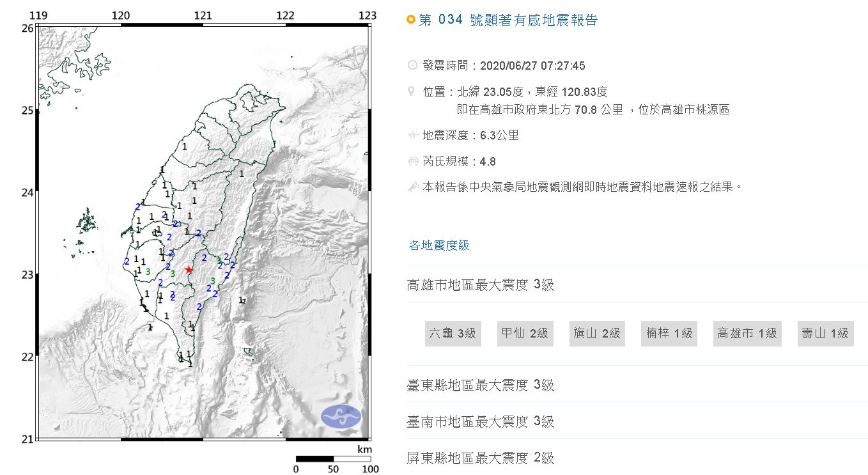
Task: Click the waveform icon beside 地震深度
Action: click(x=412, y=135)
